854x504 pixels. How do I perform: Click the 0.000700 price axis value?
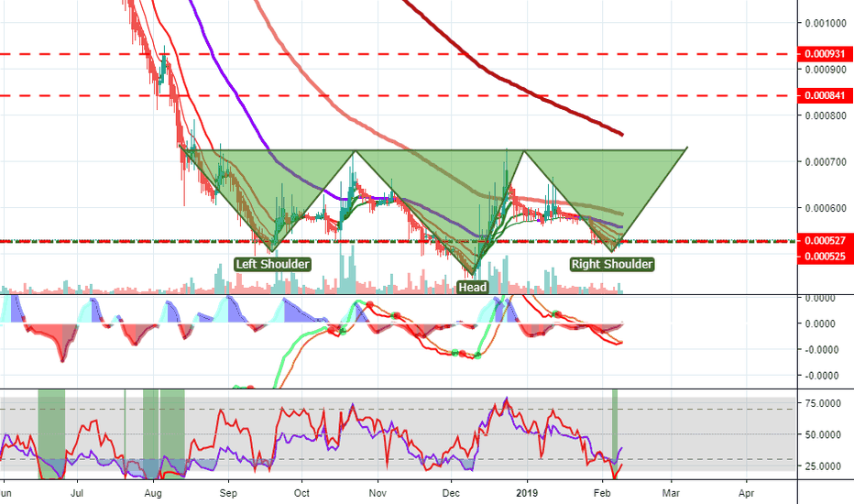pos(826,162)
